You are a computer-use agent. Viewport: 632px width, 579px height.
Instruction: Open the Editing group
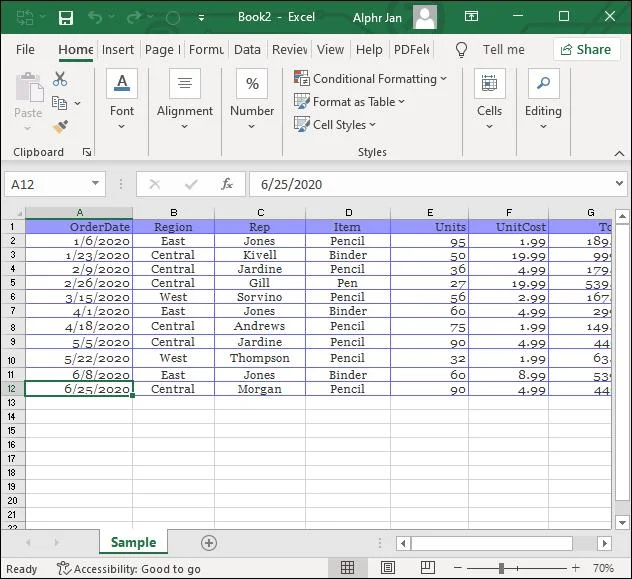[x=543, y=100]
